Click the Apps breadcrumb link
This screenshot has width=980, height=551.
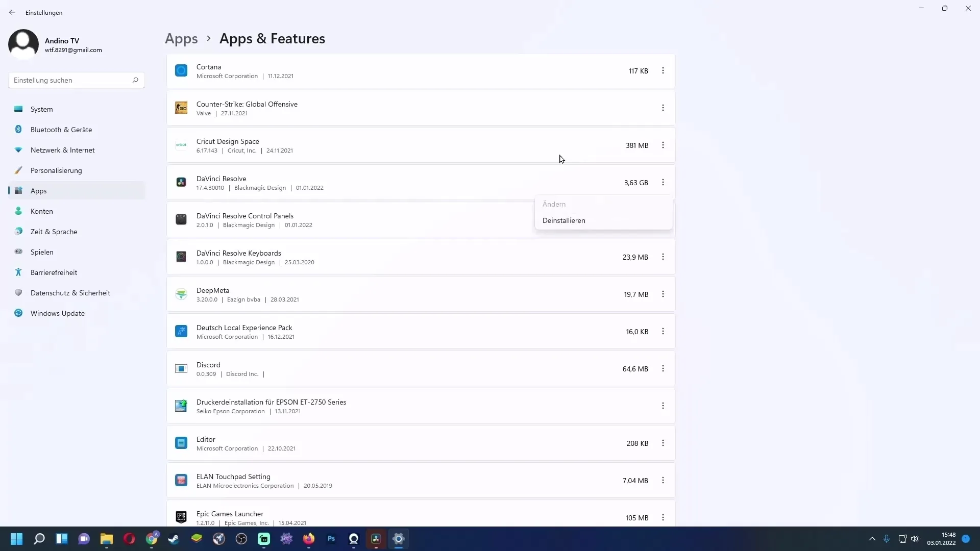click(181, 39)
